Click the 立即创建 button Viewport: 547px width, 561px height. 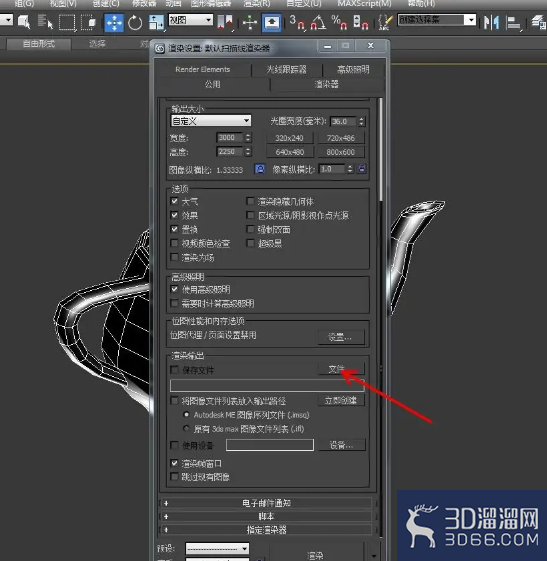point(341,400)
